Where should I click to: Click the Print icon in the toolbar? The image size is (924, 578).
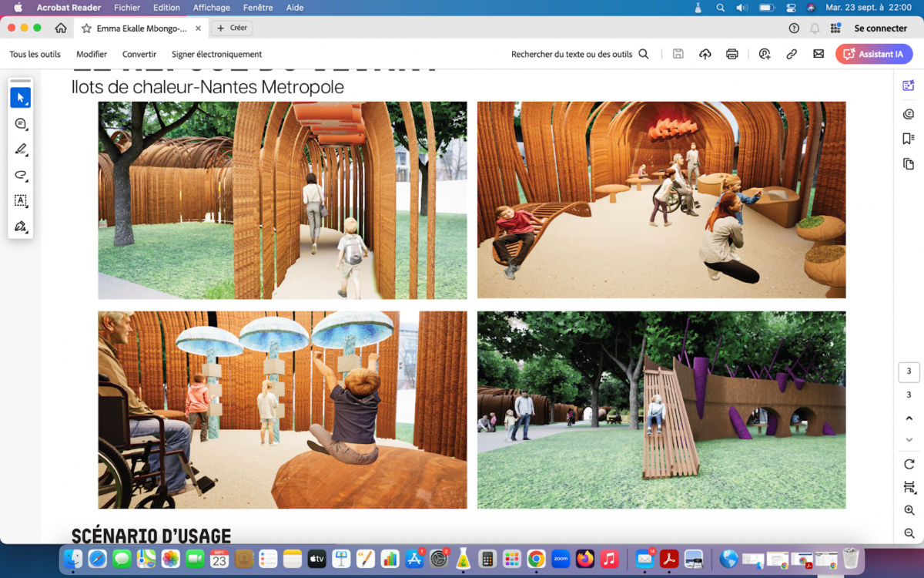tap(731, 54)
